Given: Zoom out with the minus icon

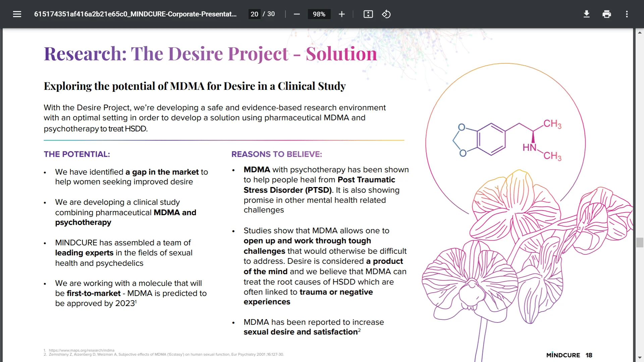Looking at the screenshot, I should 297,14.
